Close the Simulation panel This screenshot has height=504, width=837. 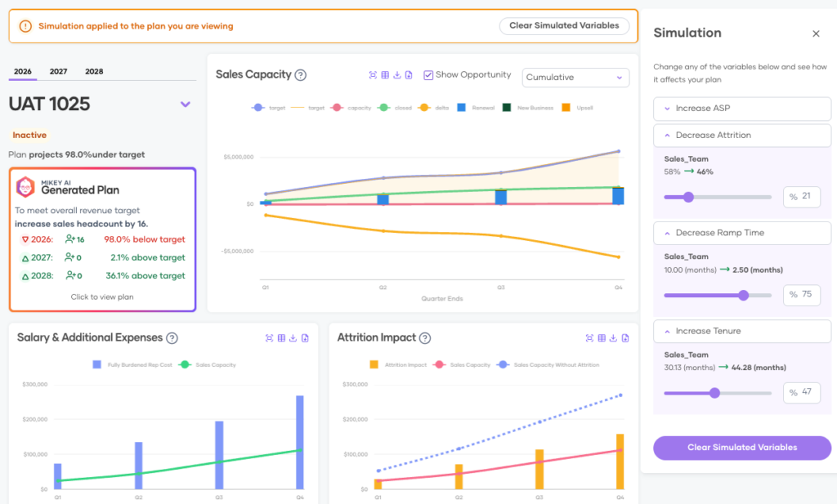816,33
